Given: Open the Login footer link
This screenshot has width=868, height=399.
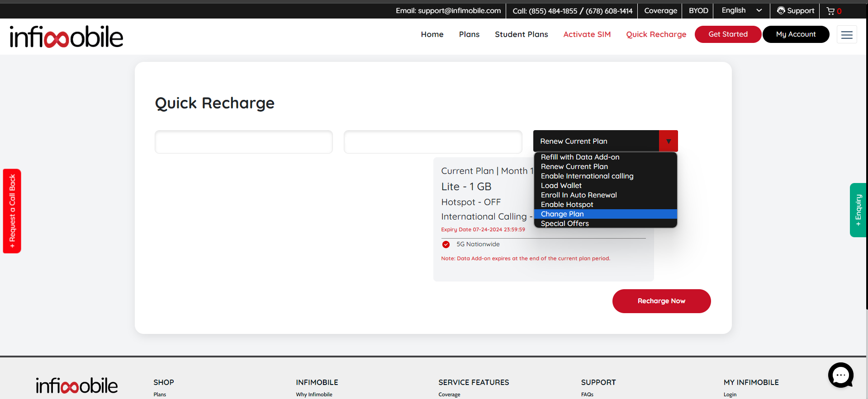Looking at the screenshot, I should point(730,394).
